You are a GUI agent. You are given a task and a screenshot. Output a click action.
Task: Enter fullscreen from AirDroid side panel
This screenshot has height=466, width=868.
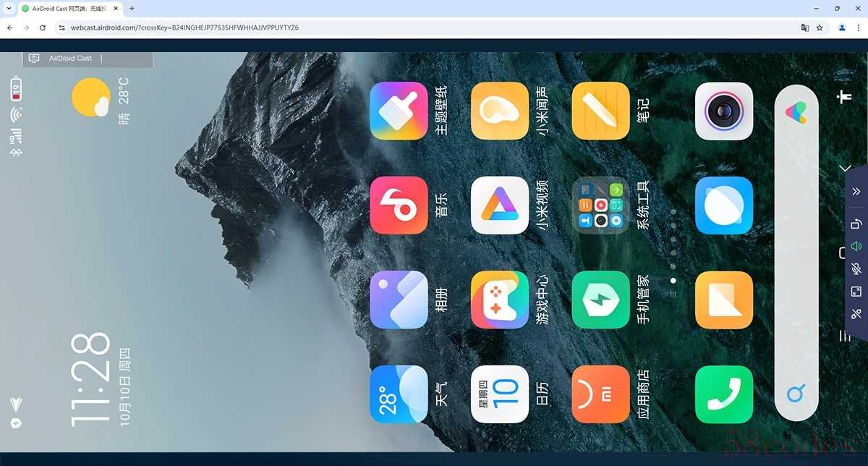click(856, 291)
